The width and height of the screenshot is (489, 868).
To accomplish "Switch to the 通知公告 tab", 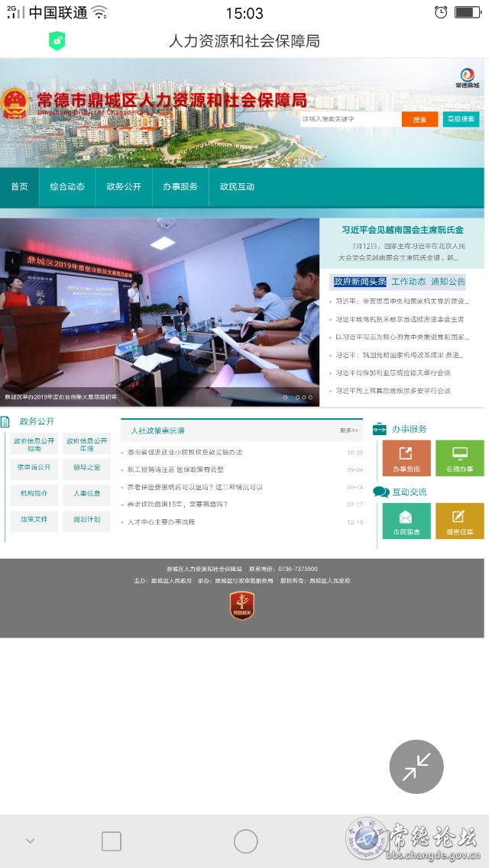I will point(448,282).
